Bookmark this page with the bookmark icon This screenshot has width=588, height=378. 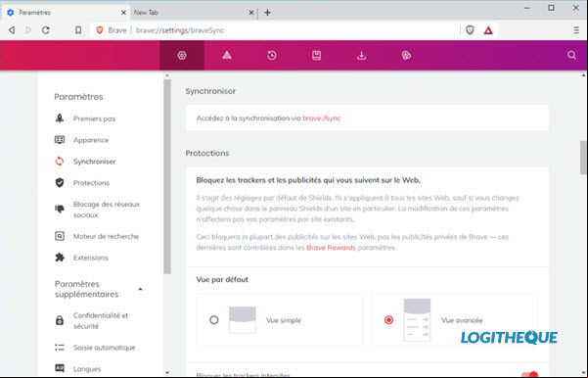pyautogui.click(x=78, y=30)
